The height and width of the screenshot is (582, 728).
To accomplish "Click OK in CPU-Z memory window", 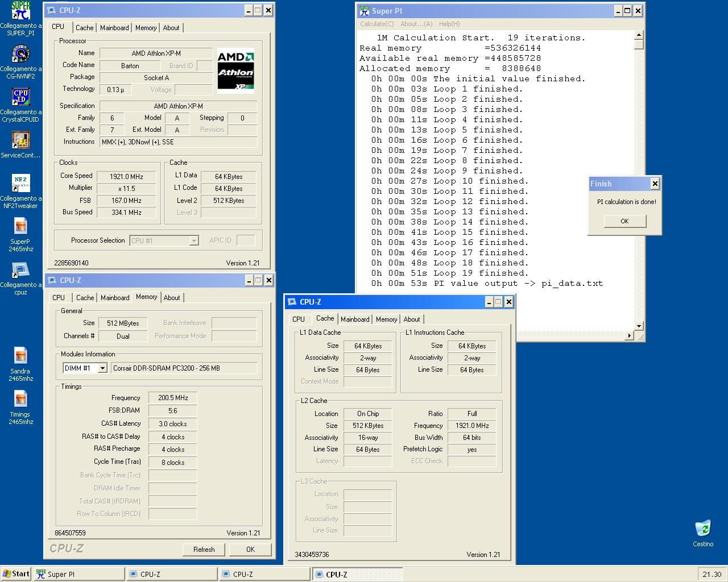I will 250,550.
